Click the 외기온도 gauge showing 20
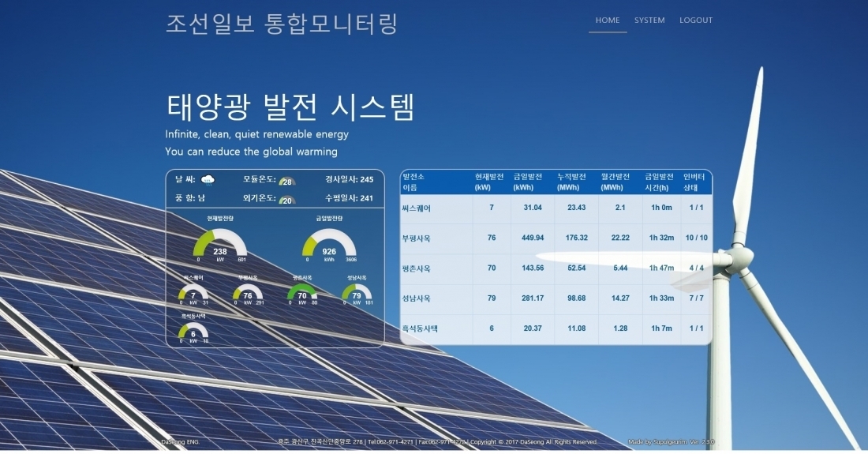Screen dimensions: 868x454 click(x=287, y=200)
